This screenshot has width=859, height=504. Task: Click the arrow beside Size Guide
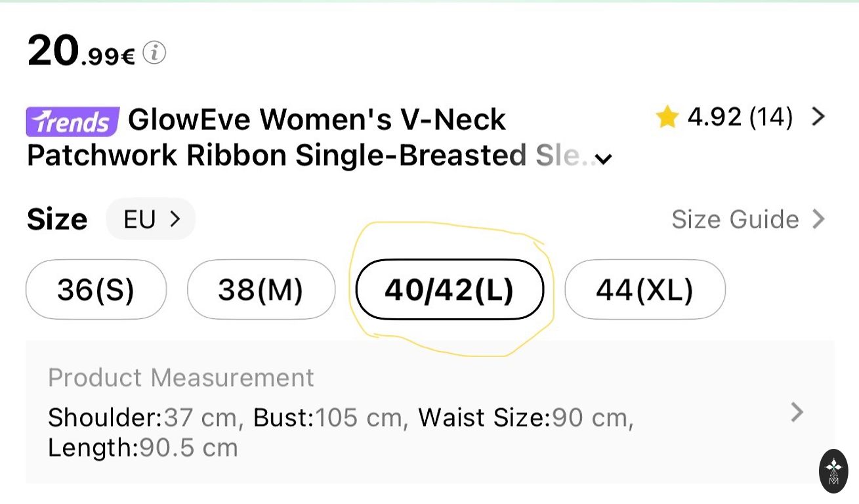(818, 219)
